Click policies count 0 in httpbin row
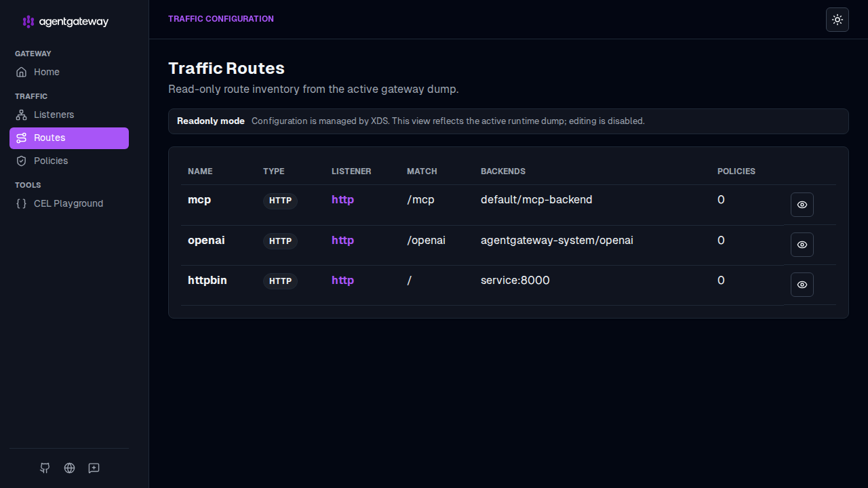 point(721,280)
